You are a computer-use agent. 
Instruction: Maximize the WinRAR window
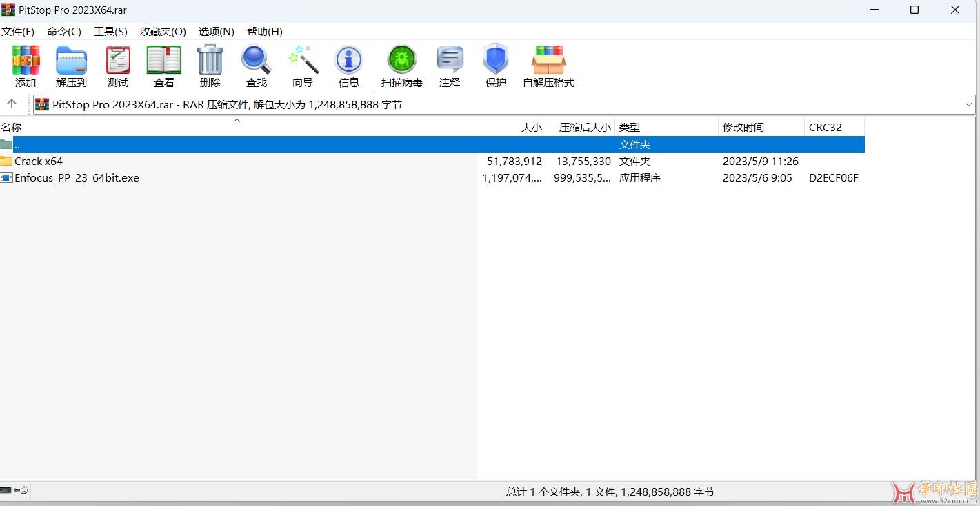(x=914, y=10)
